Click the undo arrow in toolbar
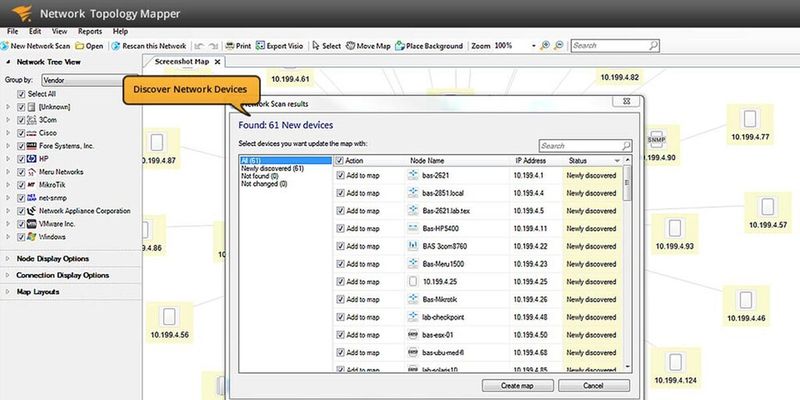The image size is (800, 400). [199, 46]
